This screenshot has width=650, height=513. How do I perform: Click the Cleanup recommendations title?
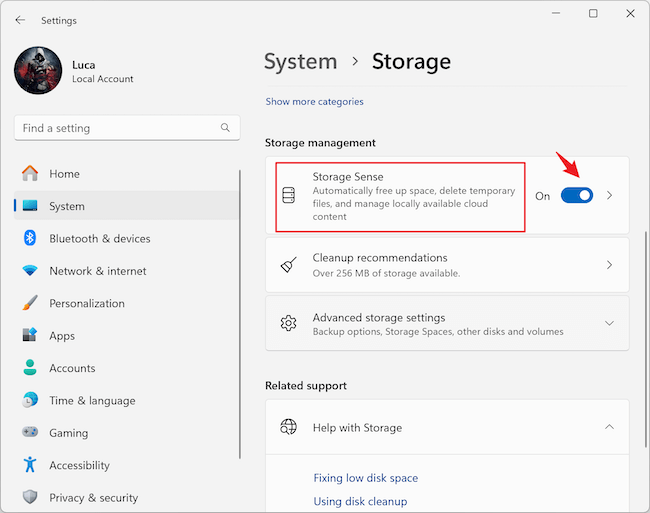tap(380, 258)
